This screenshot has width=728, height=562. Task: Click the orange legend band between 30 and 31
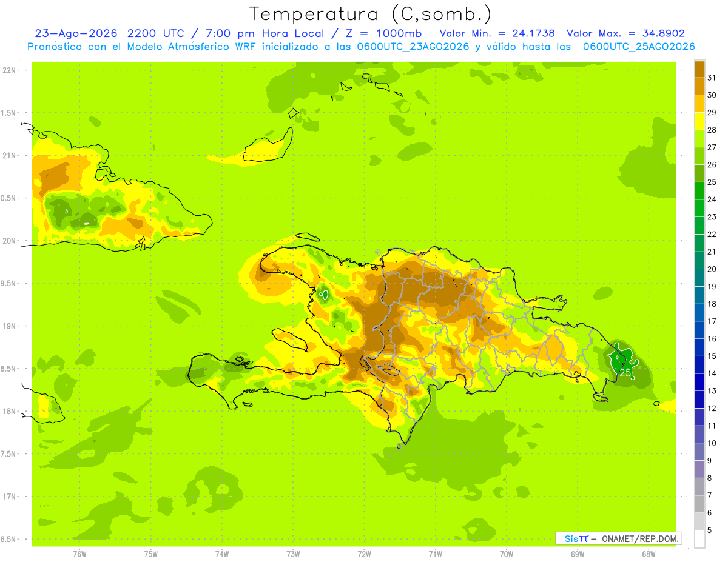click(x=699, y=86)
